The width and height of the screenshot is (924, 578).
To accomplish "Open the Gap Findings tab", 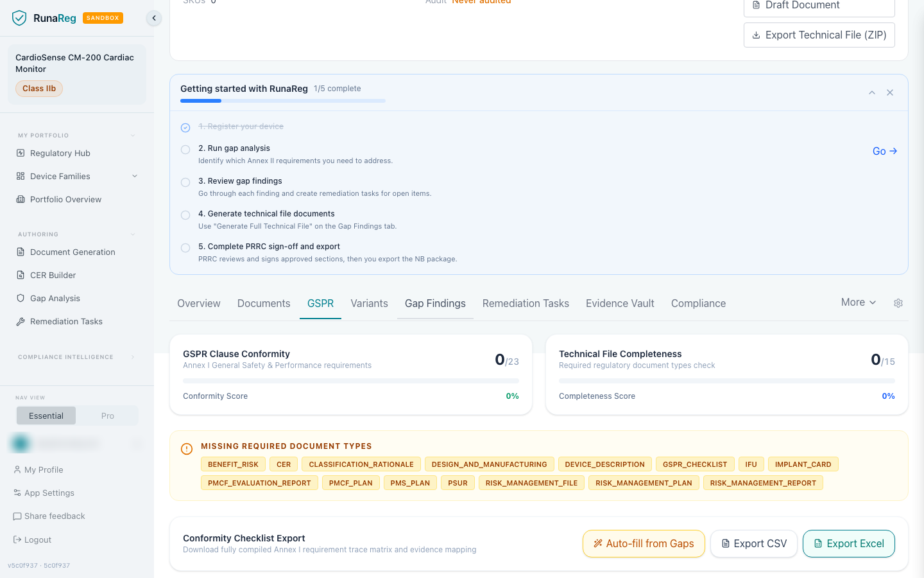I will [435, 303].
